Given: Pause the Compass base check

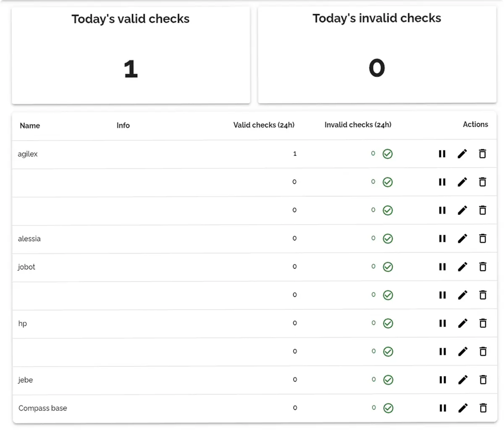Looking at the screenshot, I should click(x=443, y=408).
